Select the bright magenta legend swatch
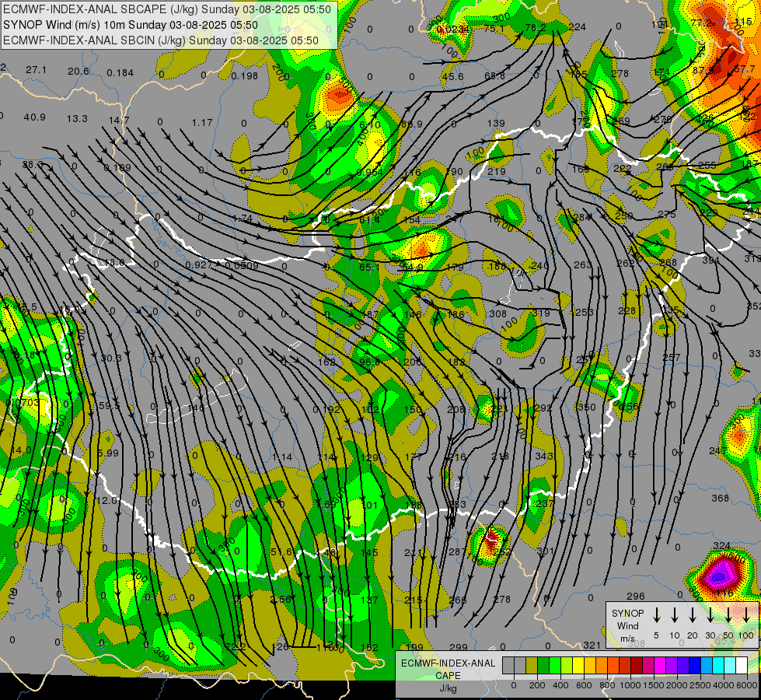The height and width of the screenshot is (700, 761). click(x=660, y=666)
